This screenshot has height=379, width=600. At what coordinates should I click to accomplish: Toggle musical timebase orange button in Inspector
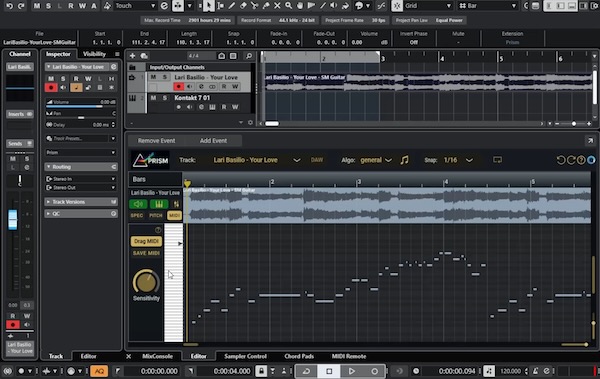[x=76, y=88]
